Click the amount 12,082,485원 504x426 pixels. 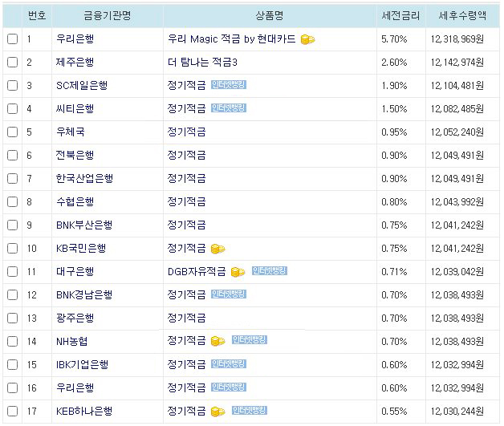point(457,109)
